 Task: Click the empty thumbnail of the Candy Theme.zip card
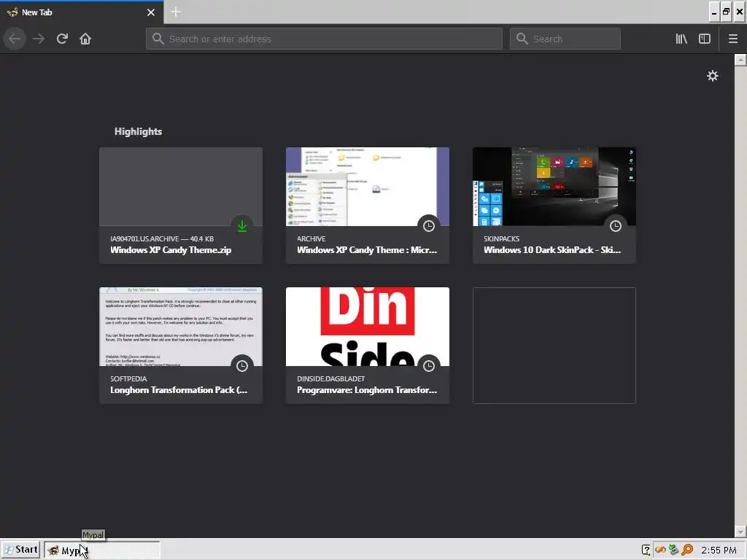(x=181, y=187)
